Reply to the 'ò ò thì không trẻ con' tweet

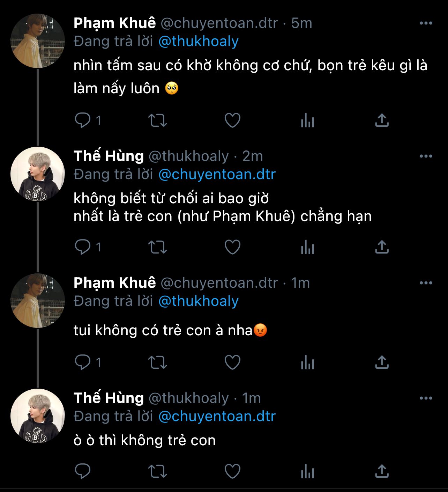click(83, 471)
